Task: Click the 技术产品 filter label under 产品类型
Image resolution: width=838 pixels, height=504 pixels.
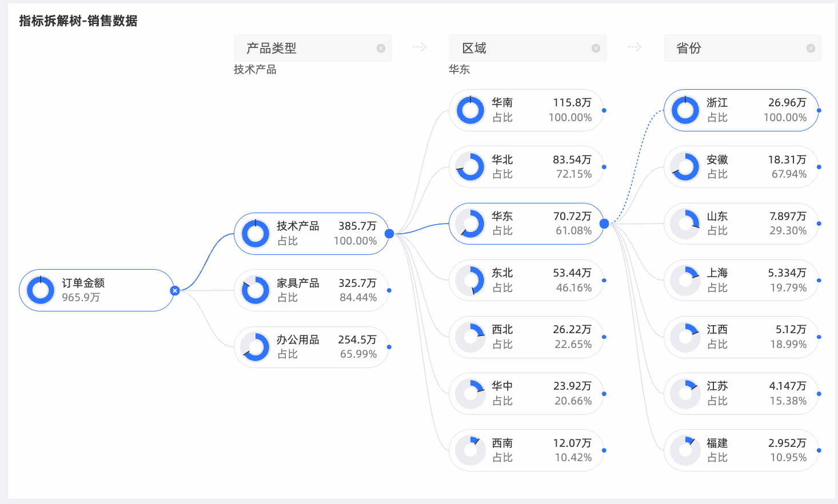Action: coord(255,70)
